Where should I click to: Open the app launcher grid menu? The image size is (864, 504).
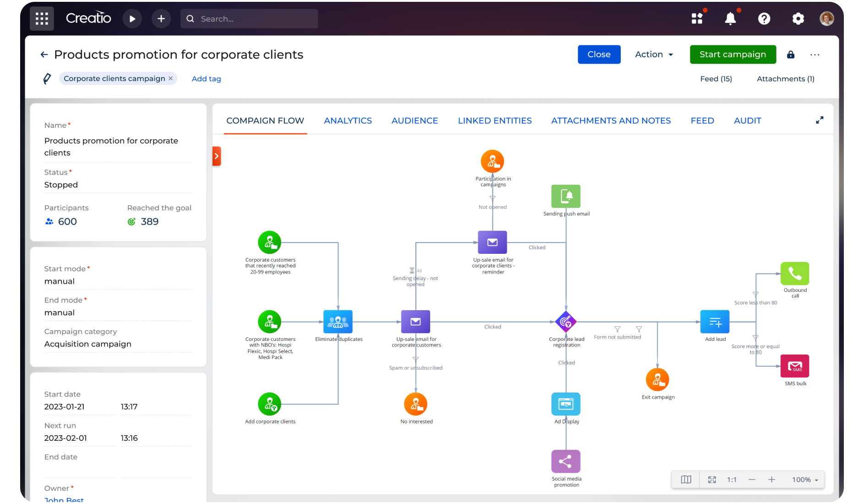(x=42, y=19)
